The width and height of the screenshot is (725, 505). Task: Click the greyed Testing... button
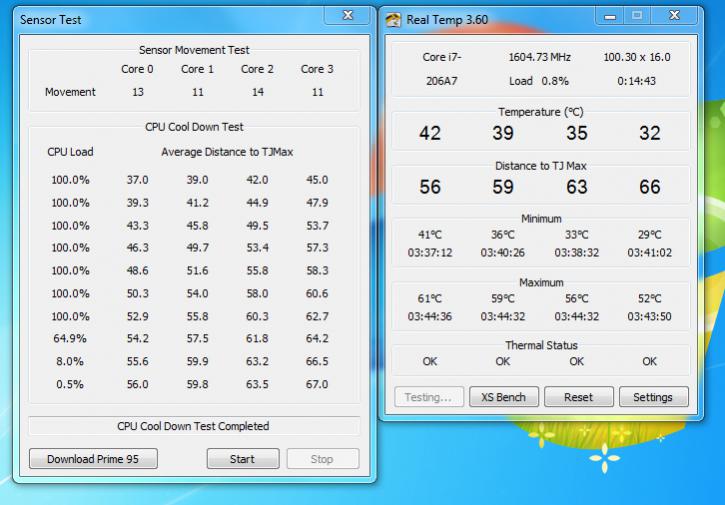pos(429,397)
